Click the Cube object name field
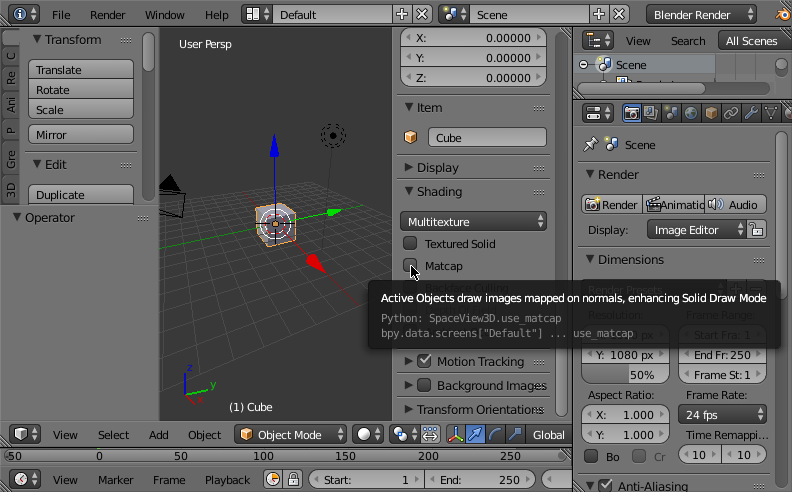Screen dimensions: 792x492 point(486,138)
